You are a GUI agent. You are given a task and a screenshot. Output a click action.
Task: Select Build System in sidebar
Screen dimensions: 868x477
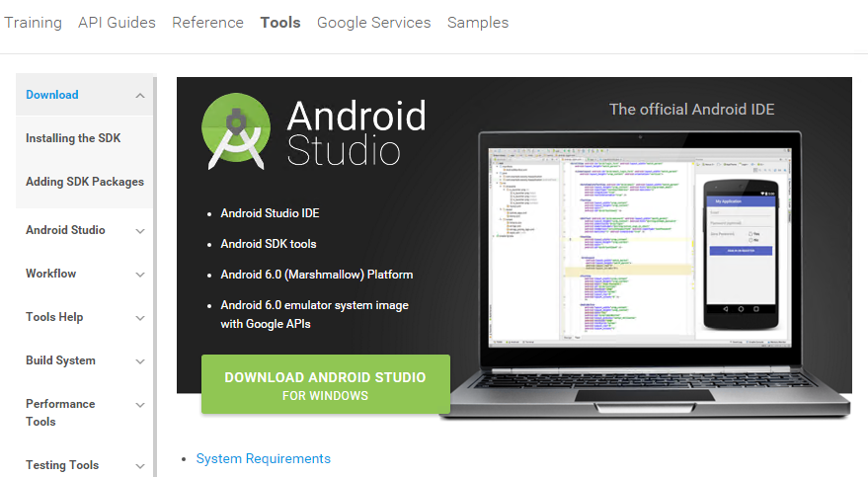point(60,360)
